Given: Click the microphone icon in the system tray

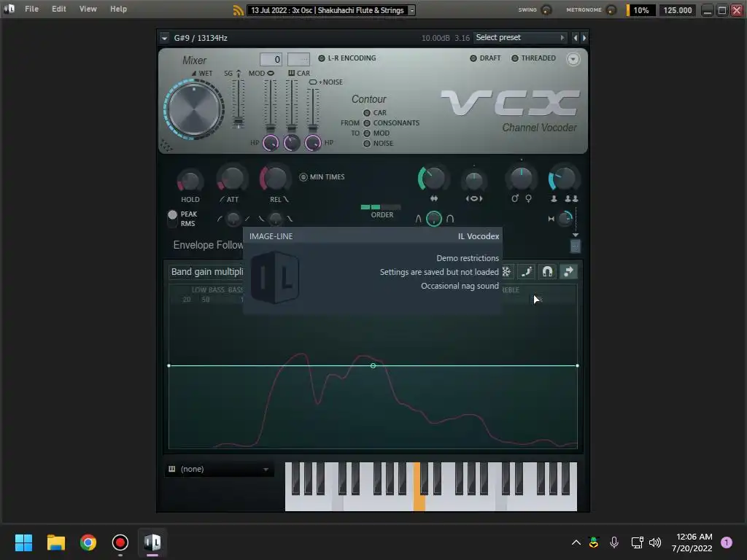Looking at the screenshot, I should click(x=614, y=542).
